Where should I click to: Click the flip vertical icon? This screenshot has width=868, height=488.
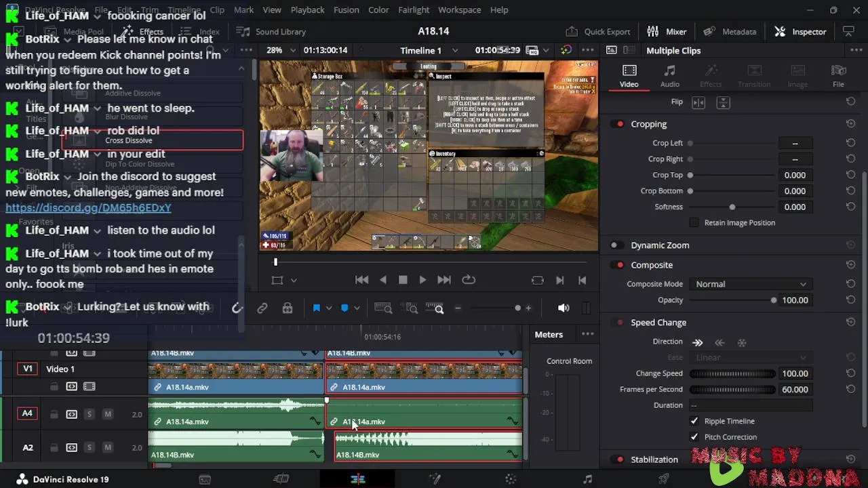coord(723,102)
